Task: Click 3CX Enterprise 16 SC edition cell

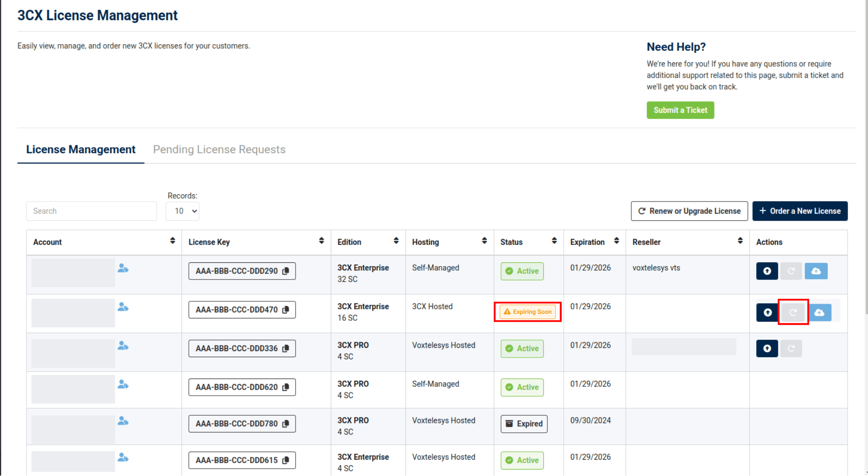Action: (363, 312)
